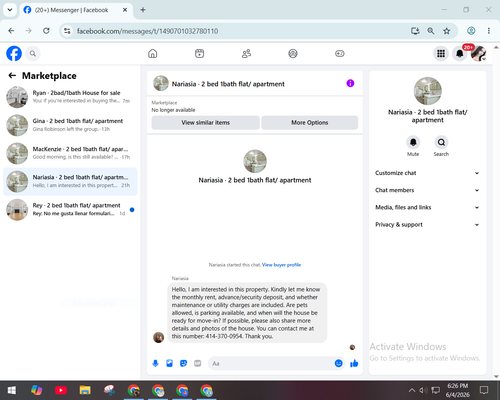Image resolution: width=500 pixels, height=400 pixels.
Task: Open Rey - 2 bed 1bath flat conversation
Action: pyautogui.click(x=70, y=210)
